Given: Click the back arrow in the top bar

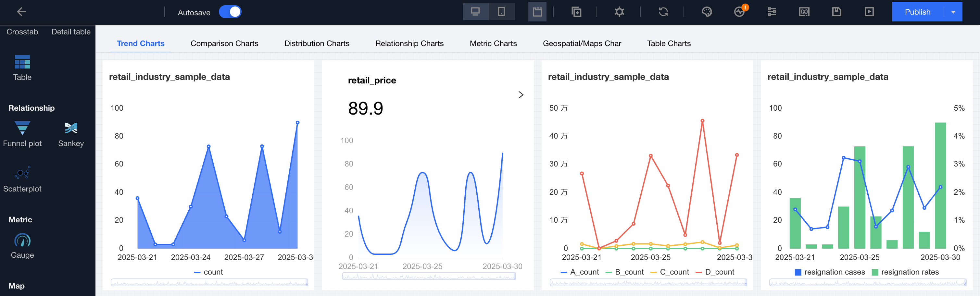Looking at the screenshot, I should click(x=21, y=12).
